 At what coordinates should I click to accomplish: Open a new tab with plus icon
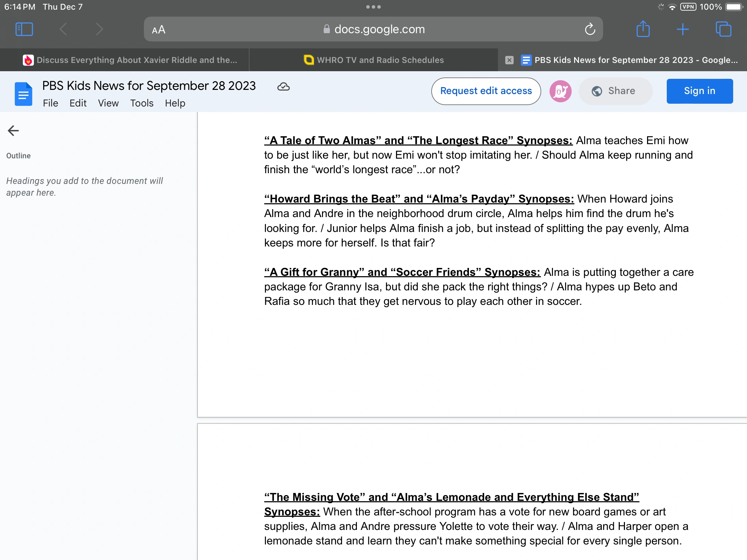pos(683,29)
